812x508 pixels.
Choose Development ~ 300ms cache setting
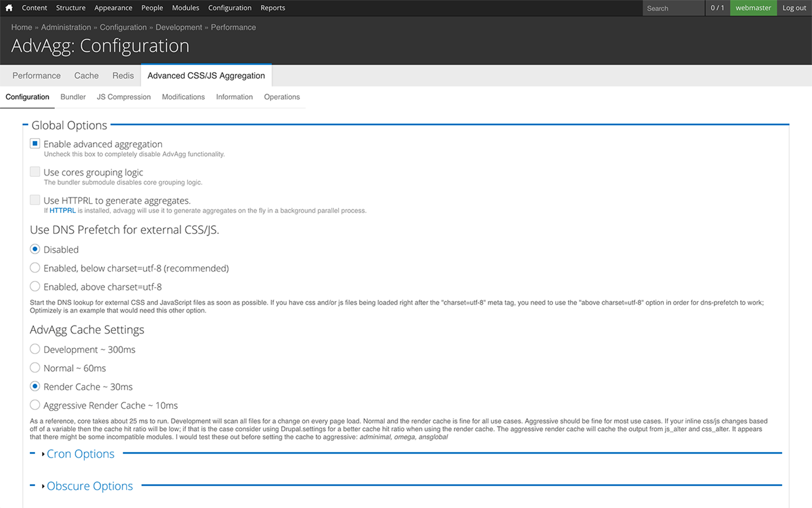click(35, 349)
